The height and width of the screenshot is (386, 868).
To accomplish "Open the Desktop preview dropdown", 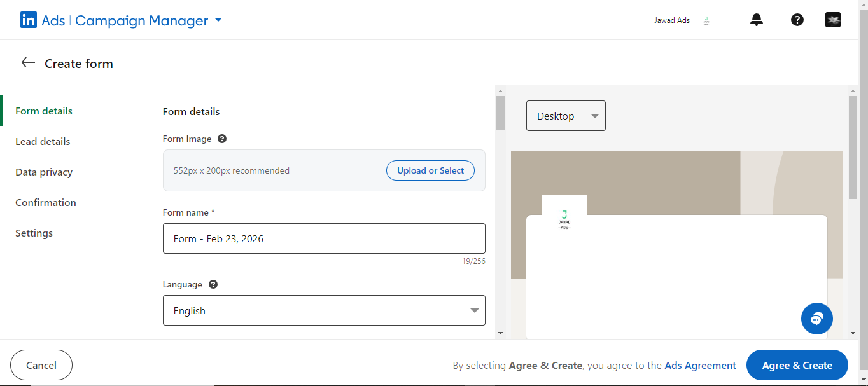I will tap(566, 116).
